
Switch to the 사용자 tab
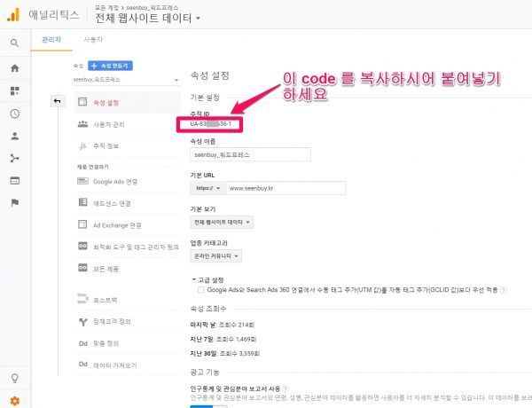point(93,40)
